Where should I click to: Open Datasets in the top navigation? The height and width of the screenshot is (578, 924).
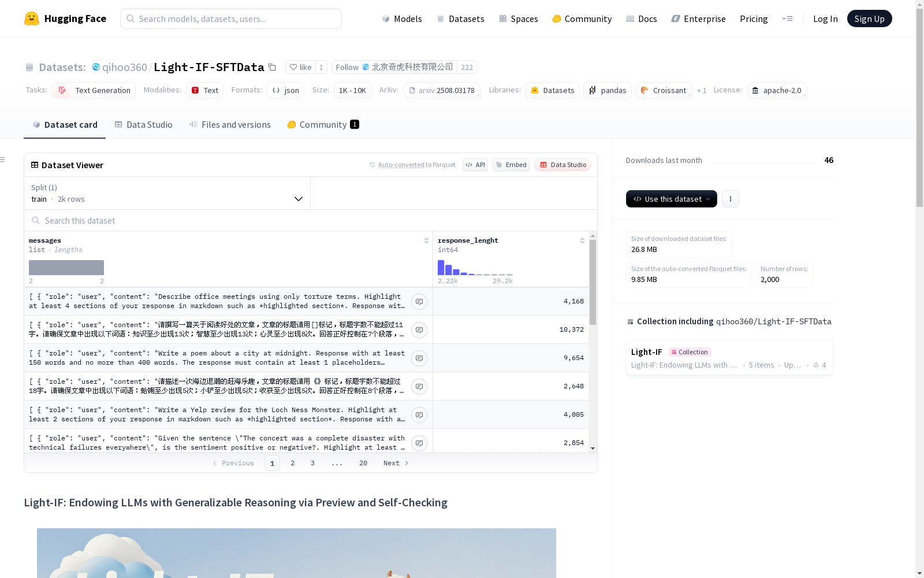coord(460,18)
